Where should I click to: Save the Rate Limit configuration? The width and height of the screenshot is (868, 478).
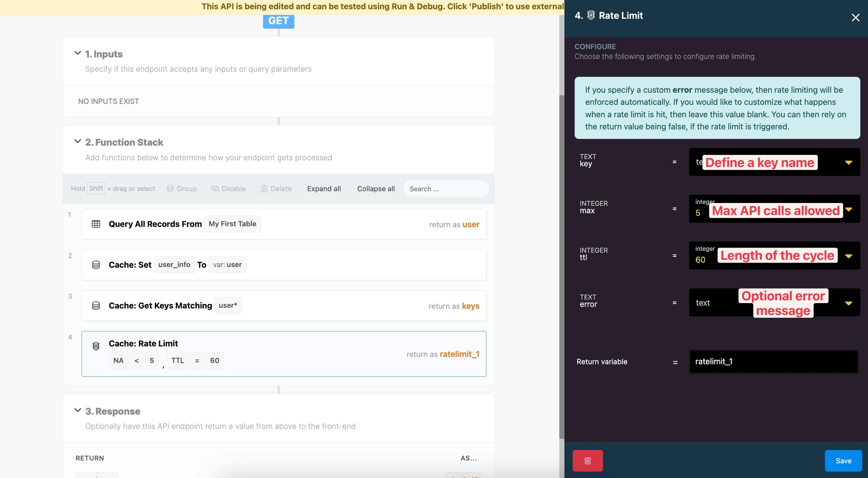(x=843, y=460)
